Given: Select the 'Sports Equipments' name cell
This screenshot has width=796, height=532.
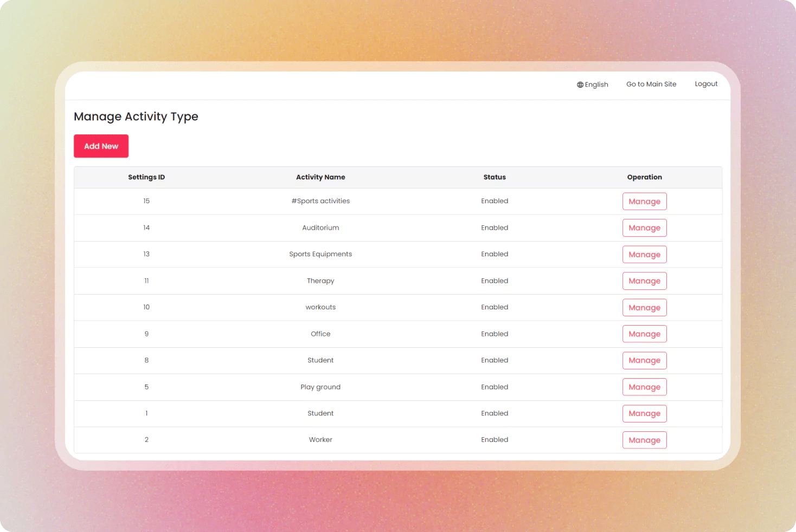Looking at the screenshot, I should [320, 254].
